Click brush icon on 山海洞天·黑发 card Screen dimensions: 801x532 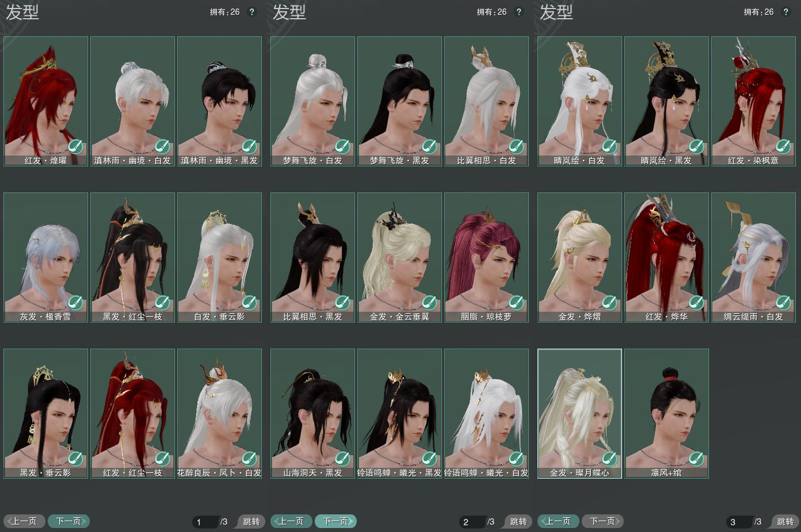[x=343, y=459]
